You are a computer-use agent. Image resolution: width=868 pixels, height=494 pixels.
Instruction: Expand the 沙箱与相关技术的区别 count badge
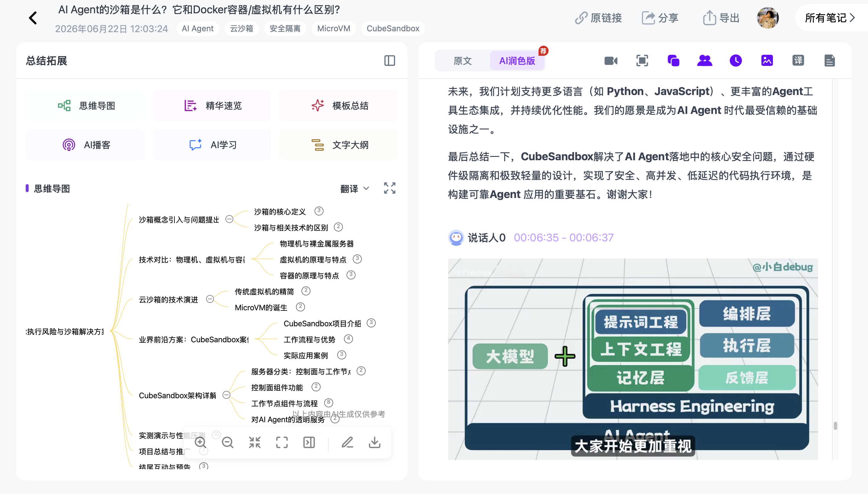pyautogui.click(x=338, y=227)
